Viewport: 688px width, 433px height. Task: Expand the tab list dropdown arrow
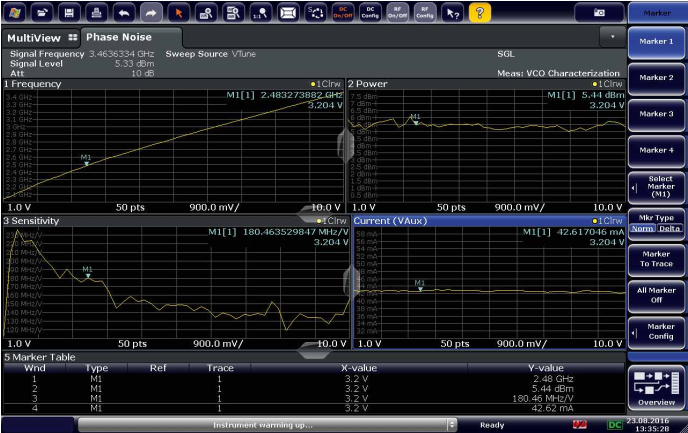click(x=612, y=35)
